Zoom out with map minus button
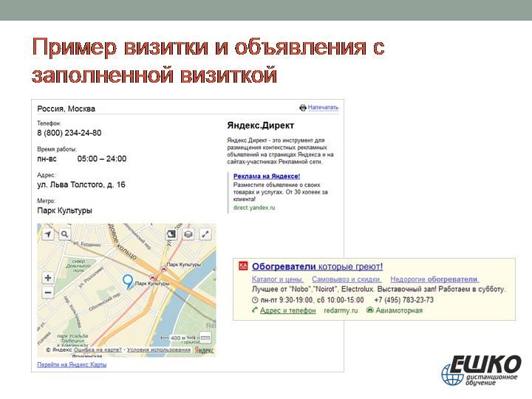The width and height of the screenshot is (532, 399). pyautogui.click(x=48, y=293)
